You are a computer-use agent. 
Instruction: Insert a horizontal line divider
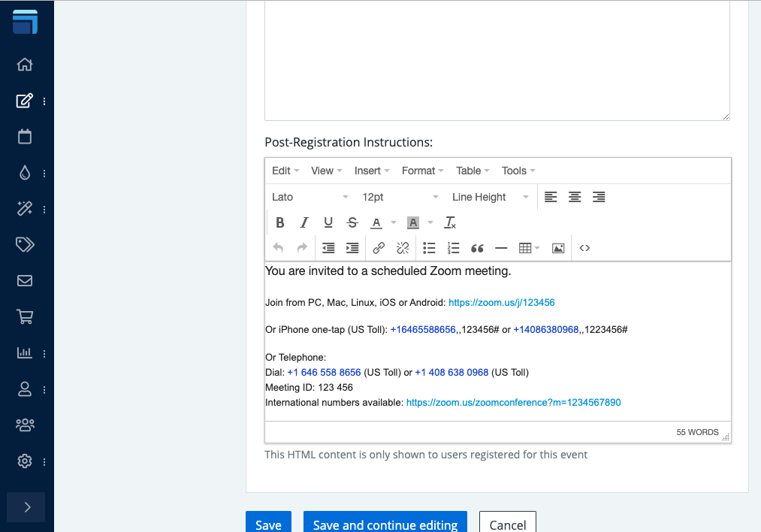(x=501, y=247)
